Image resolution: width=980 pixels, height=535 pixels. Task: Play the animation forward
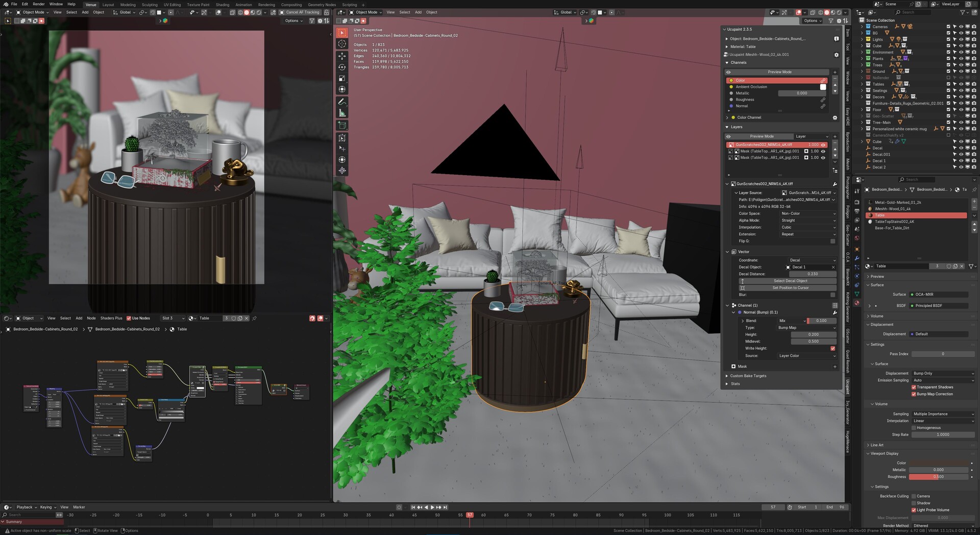[432, 507]
